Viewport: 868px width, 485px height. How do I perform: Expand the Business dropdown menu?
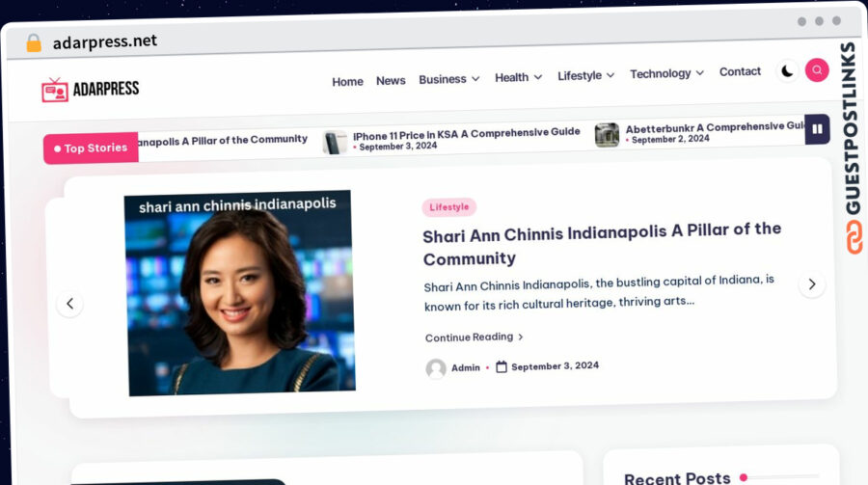448,79
